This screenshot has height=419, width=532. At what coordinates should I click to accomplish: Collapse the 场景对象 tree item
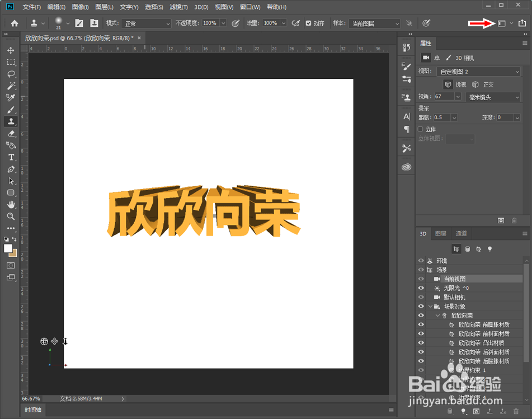point(429,306)
